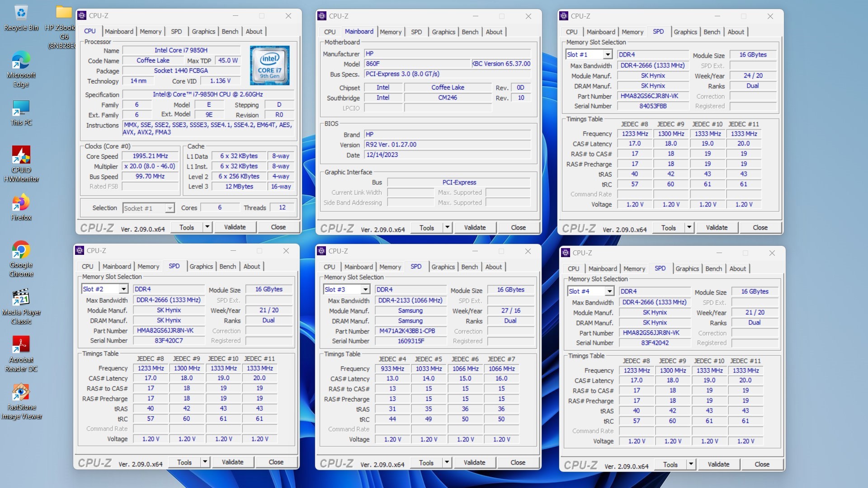The width and height of the screenshot is (868, 488).
Task: Click the Threads count value 12
Action: coord(282,208)
